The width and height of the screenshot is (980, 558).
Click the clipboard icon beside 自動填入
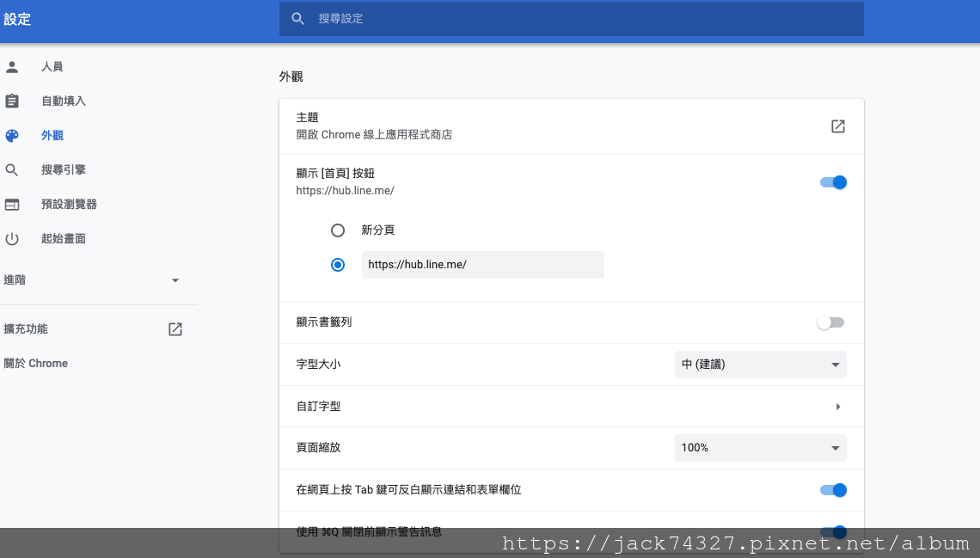(x=12, y=101)
